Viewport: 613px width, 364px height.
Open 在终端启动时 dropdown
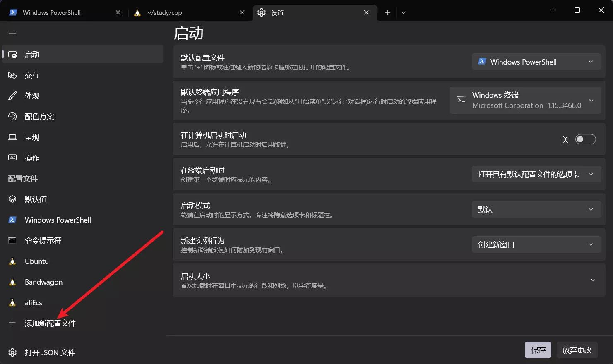click(x=536, y=174)
